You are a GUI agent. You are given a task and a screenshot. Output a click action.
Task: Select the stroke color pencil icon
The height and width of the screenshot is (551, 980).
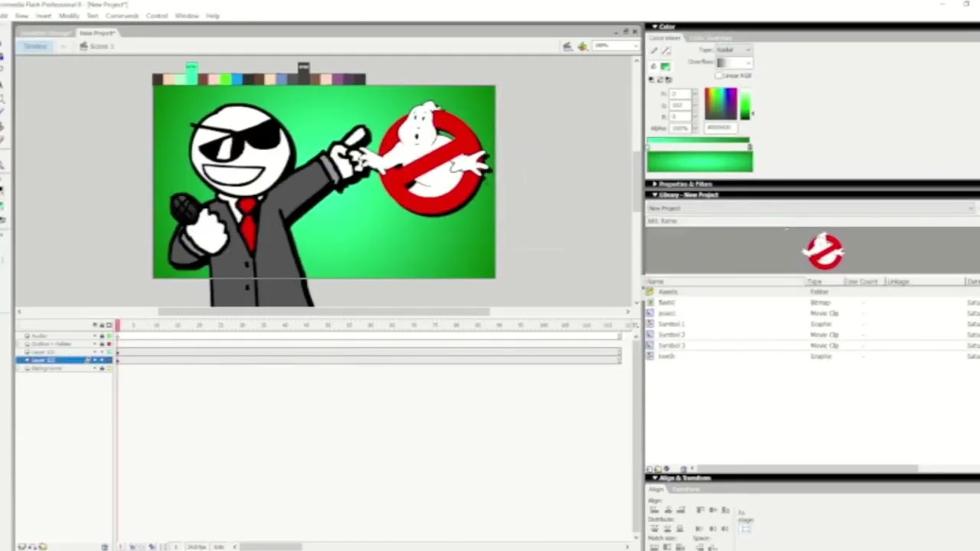[654, 51]
